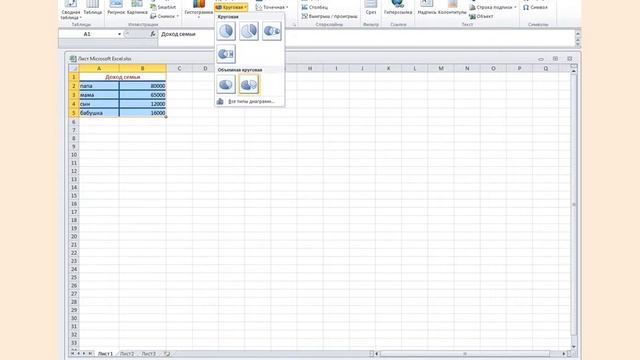Open the Name Box dropdown arrow

[119, 34]
